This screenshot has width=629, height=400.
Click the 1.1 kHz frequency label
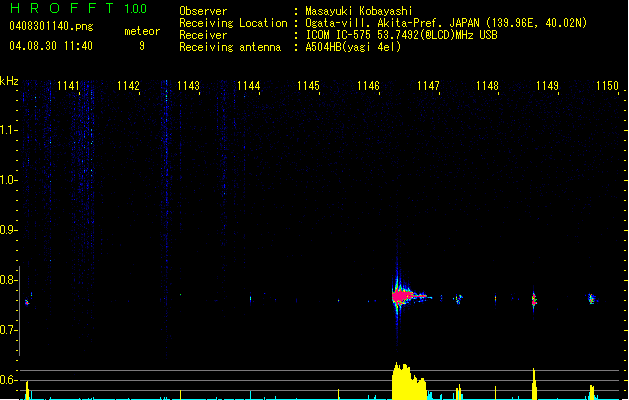pyautogui.click(x=9, y=130)
